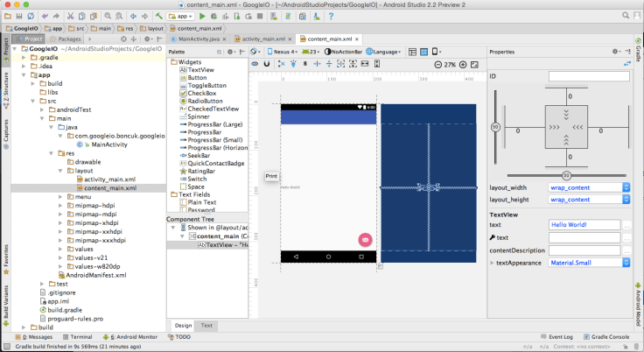Select the RadioButton widget in Palette
Image resolution: width=644 pixels, height=352 pixels.
point(201,101)
